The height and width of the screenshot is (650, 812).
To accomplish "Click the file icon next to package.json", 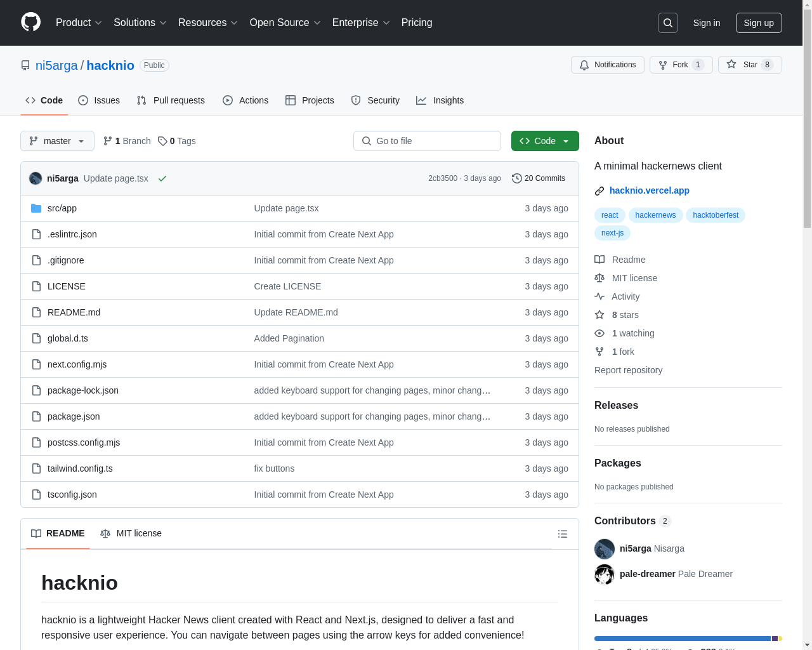I will click(x=36, y=416).
